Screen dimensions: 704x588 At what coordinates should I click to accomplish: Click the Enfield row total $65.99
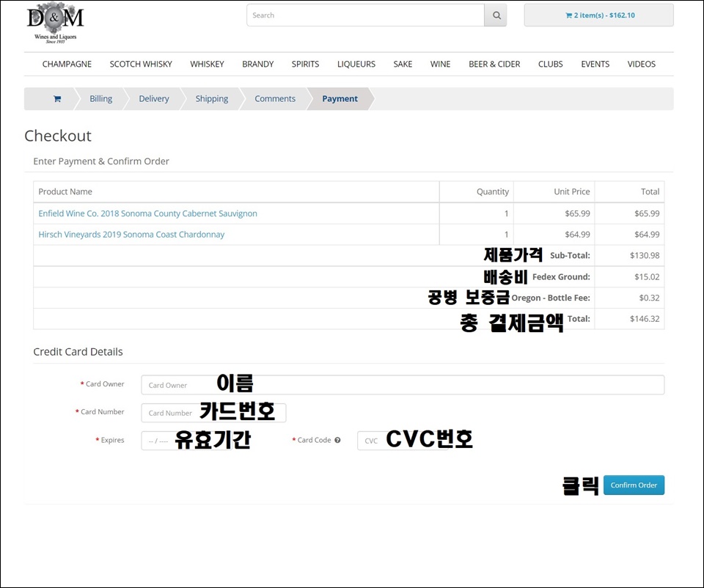(x=647, y=213)
